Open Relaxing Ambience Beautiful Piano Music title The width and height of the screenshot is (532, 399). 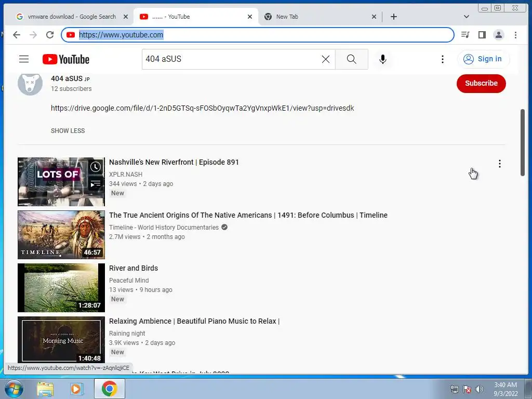coord(194,321)
